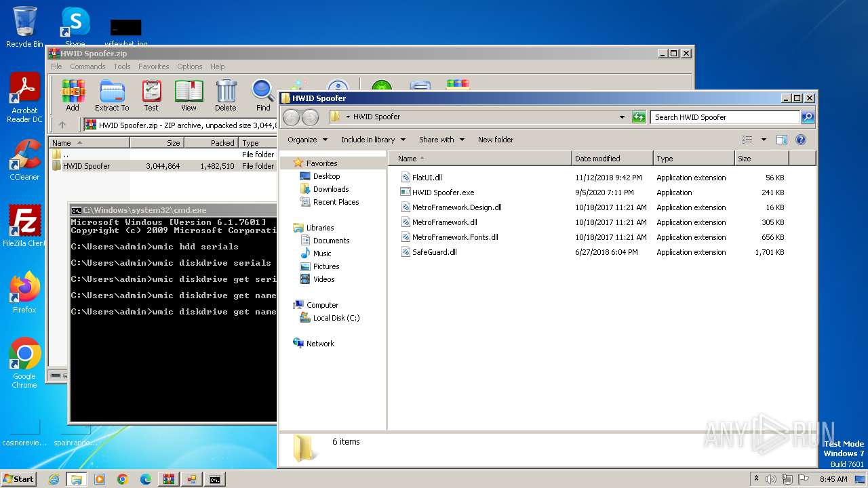Select Google Chrome desktop icon
Screen dimensions: 868x488
pos(24,363)
